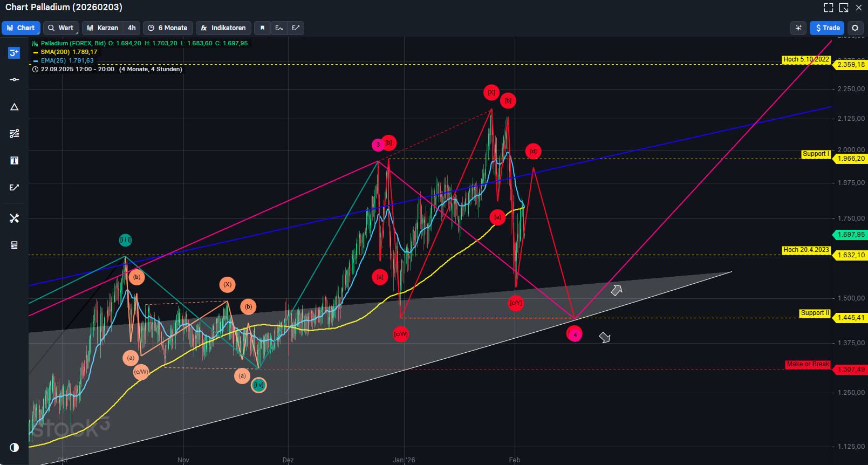Screen dimensions: 868x465
Task: Toggle the light/dark theme contrast icon
Action: pyautogui.click(x=15, y=447)
